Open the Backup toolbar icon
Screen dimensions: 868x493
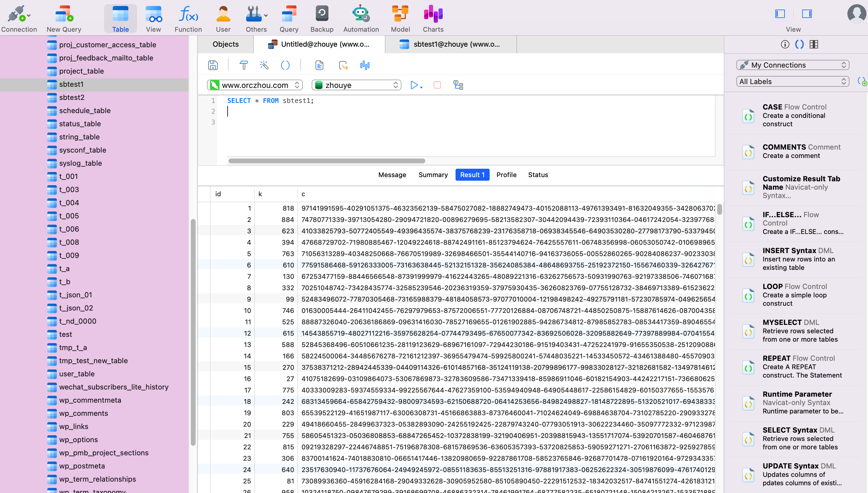[x=322, y=19]
